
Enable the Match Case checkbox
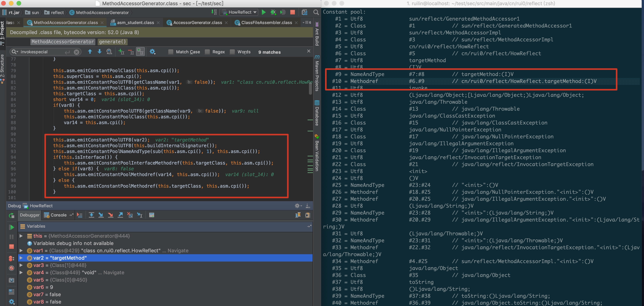171,52
